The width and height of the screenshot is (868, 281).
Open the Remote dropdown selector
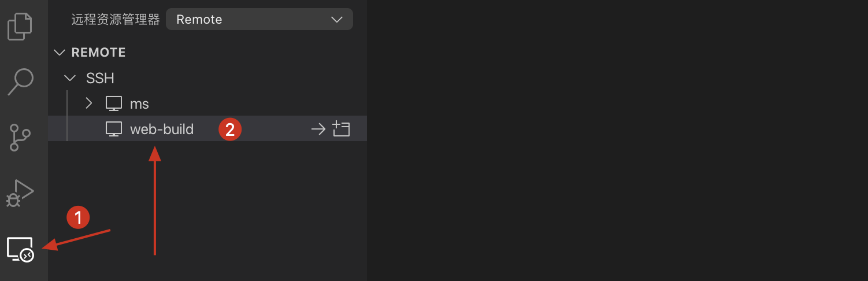pyautogui.click(x=259, y=20)
